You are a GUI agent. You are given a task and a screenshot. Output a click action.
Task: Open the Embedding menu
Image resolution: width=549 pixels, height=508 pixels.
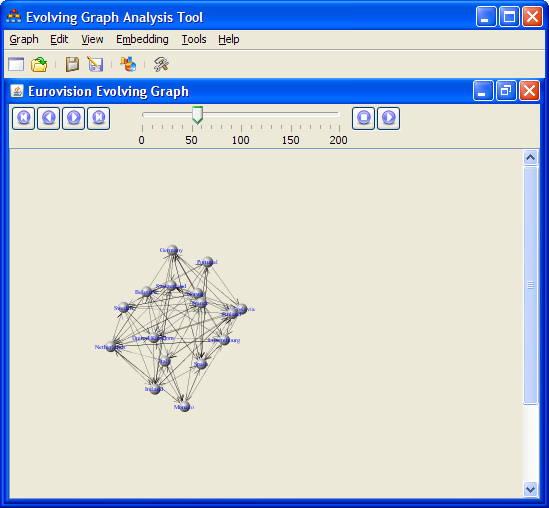tap(142, 39)
